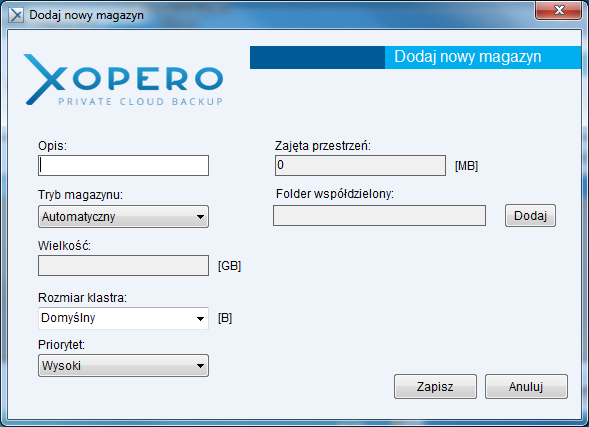Close the Dodaj nowy magazyn dialog
The height and width of the screenshot is (427, 589).
tap(559, 10)
